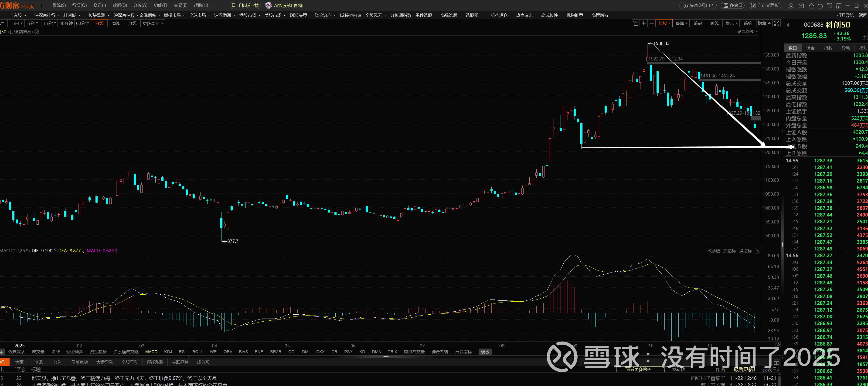Open the 更多周期 period dropdown
Image resolution: width=868 pixels, height=386 pixels.
tap(153, 23)
